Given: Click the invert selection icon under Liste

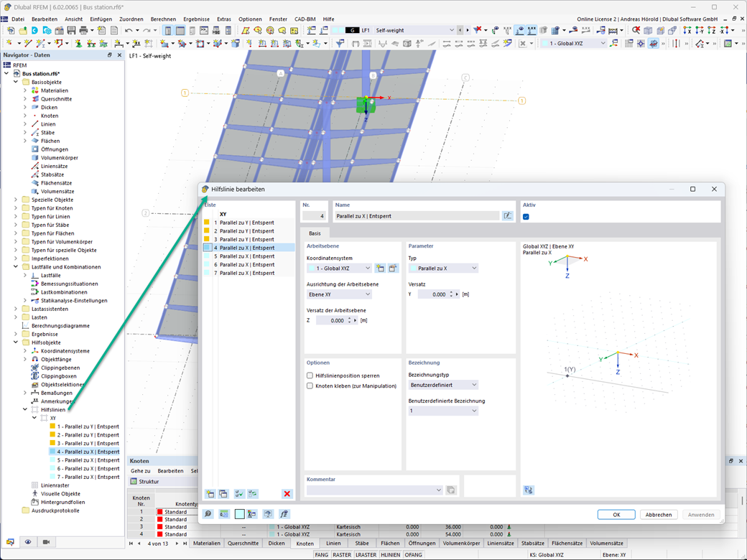Looking at the screenshot, I should pyautogui.click(x=253, y=494).
